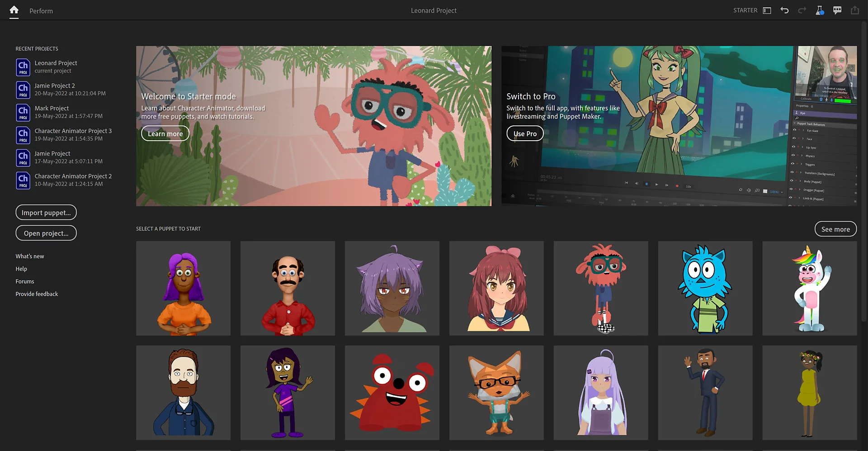Viewport: 868px width, 451px height.
Task: Click Use Pro to switch to full app
Action: (525, 133)
